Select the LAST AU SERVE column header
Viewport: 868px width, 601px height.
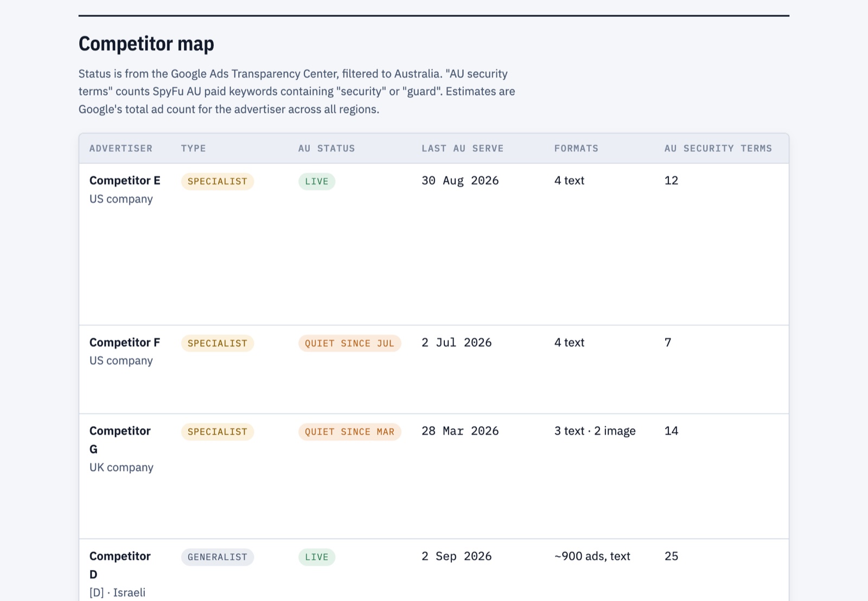tap(463, 148)
